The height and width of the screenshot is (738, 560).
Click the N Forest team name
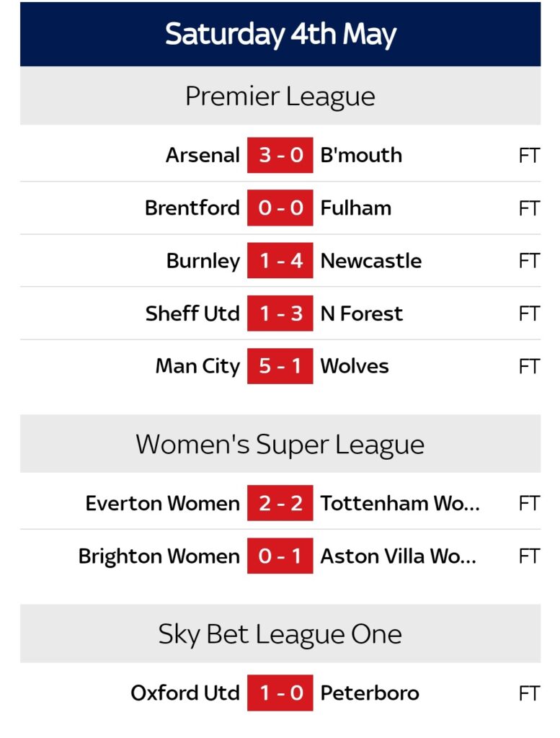[x=361, y=314]
